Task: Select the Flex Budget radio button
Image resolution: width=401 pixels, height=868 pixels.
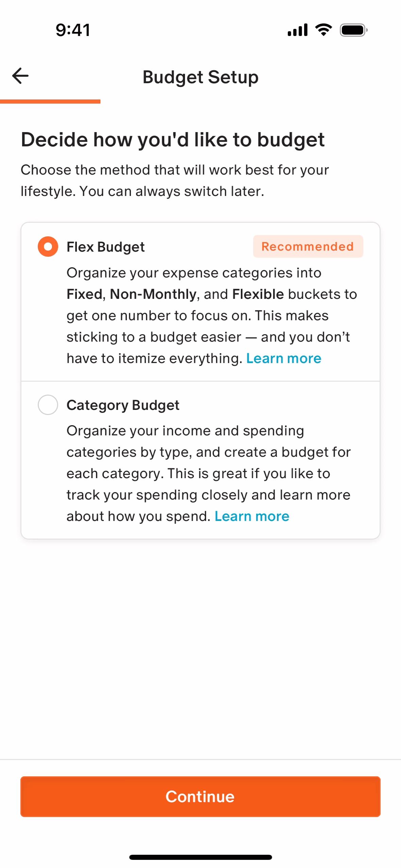Action: tap(48, 247)
